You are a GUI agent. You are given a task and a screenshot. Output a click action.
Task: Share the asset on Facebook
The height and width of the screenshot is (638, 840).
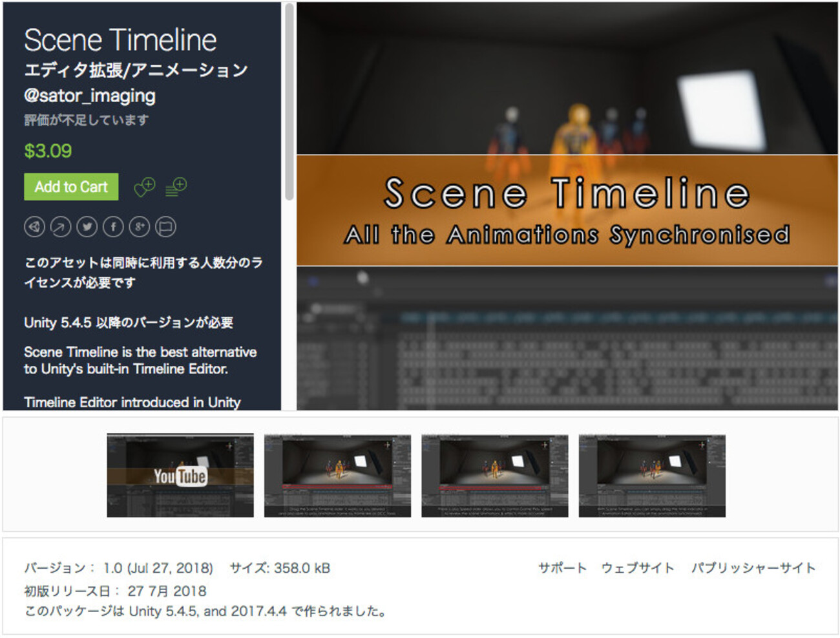click(113, 227)
